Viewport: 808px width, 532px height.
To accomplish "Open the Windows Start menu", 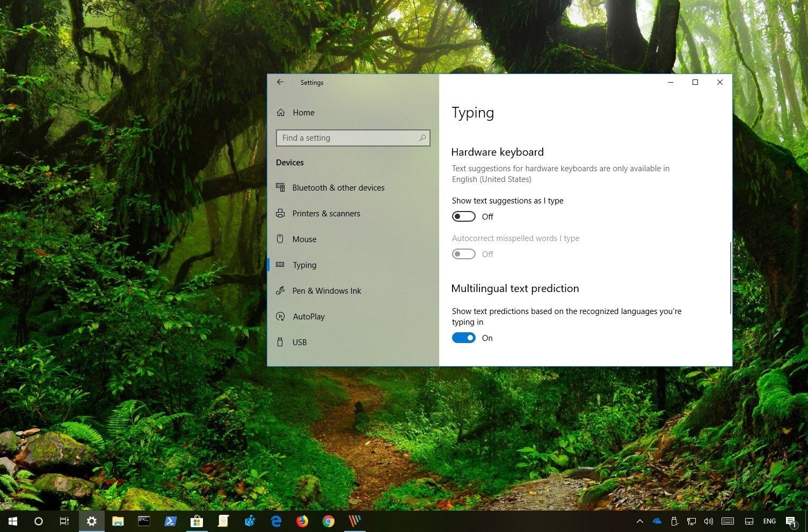I will tap(13, 521).
